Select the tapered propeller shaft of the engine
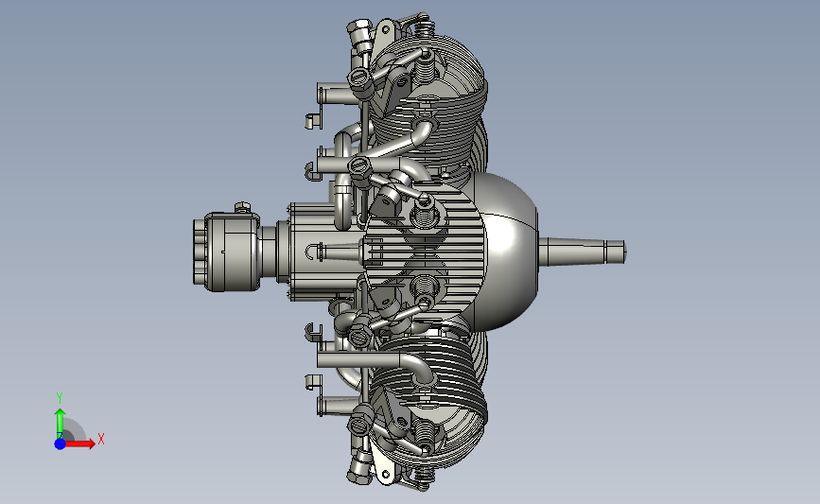The height and width of the screenshot is (504, 820). coord(582,252)
